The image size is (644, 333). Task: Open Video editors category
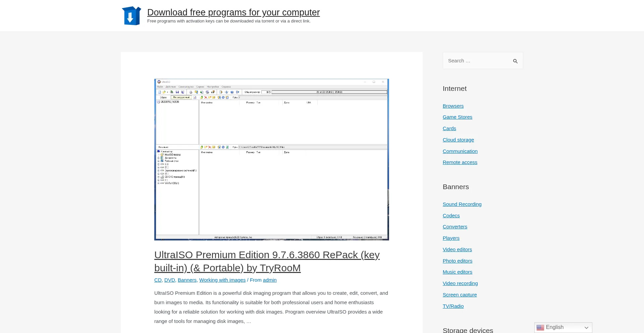(457, 249)
